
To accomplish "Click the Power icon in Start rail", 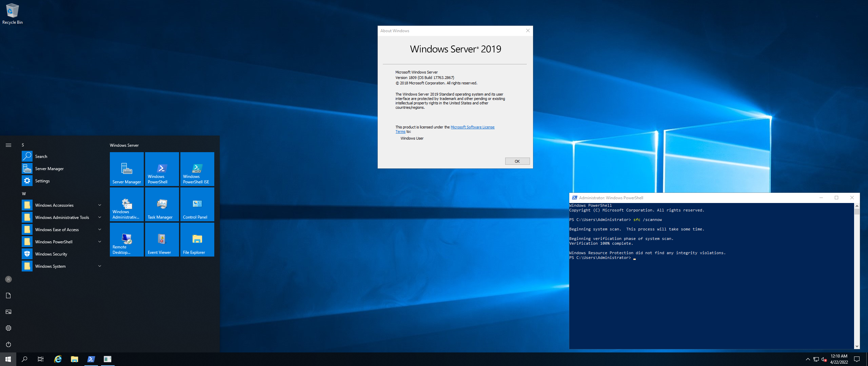I will (8, 344).
